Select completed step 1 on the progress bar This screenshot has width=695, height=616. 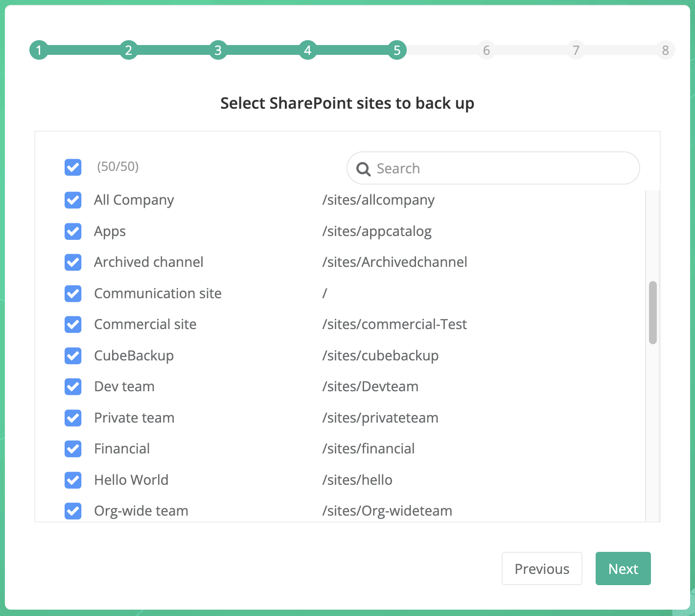[39, 50]
